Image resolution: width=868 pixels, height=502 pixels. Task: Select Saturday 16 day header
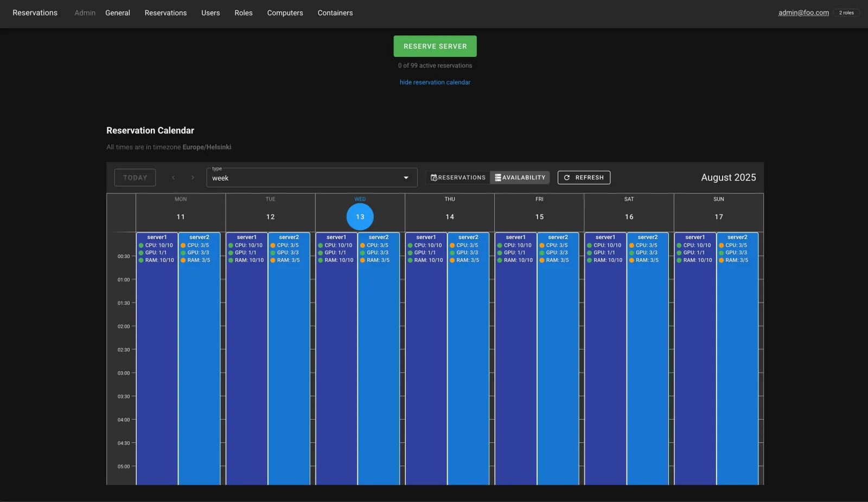629,217
